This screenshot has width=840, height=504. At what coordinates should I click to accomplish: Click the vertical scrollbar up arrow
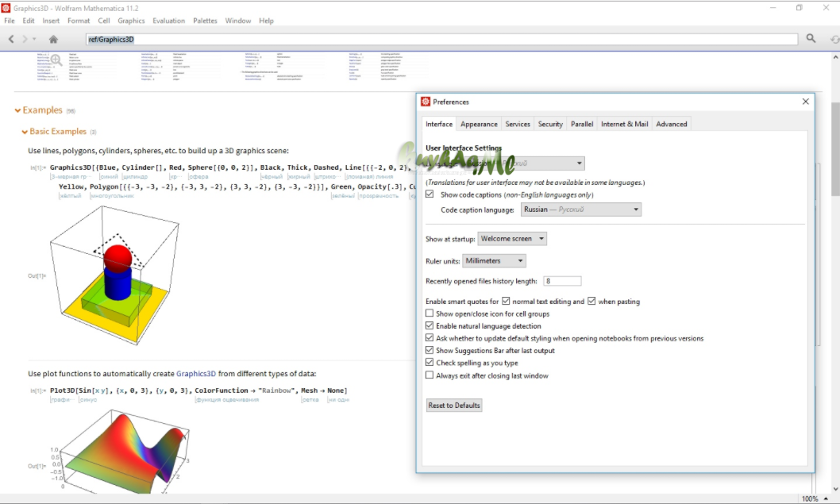point(835,57)
